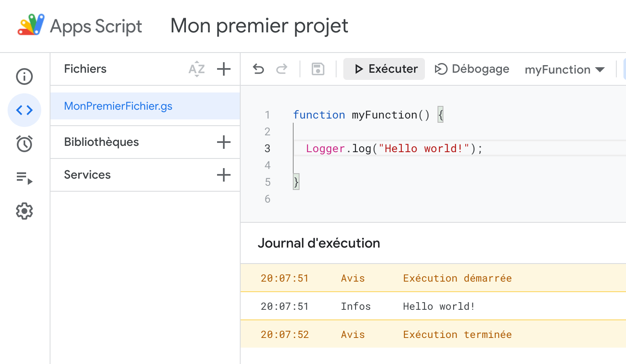Add a new file with plus icon
This screenshot has width=626, height=364.
[224, 69]
